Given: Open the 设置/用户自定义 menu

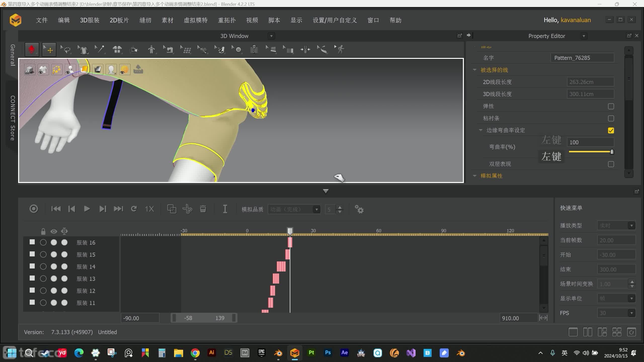Looking at the screenshot, I should [335, 20].
